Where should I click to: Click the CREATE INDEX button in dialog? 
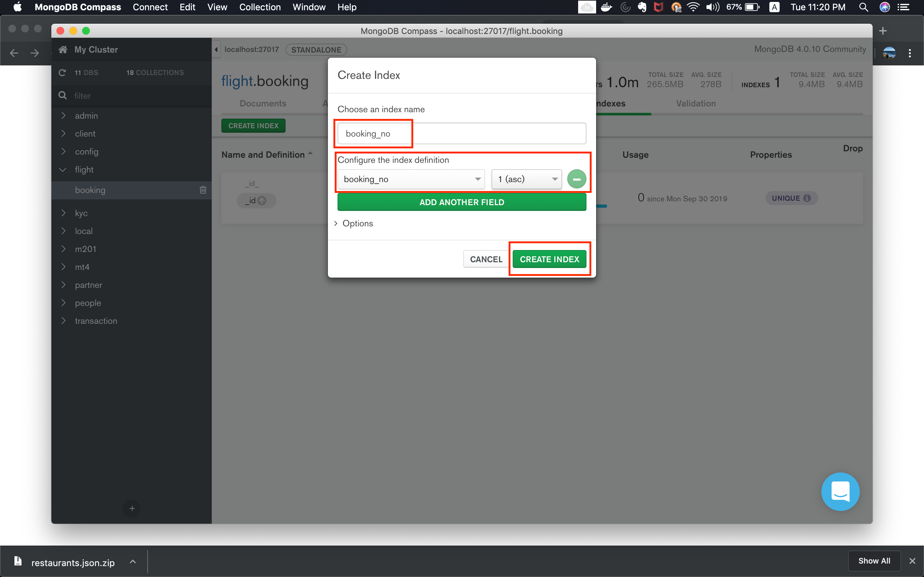549,259
